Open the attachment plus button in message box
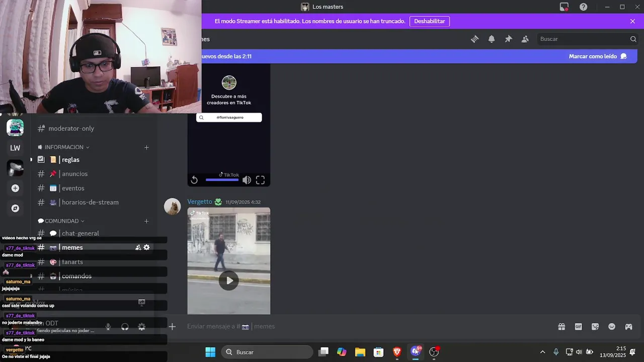Screen dimensions: 644x362 (x=172, y=327)
